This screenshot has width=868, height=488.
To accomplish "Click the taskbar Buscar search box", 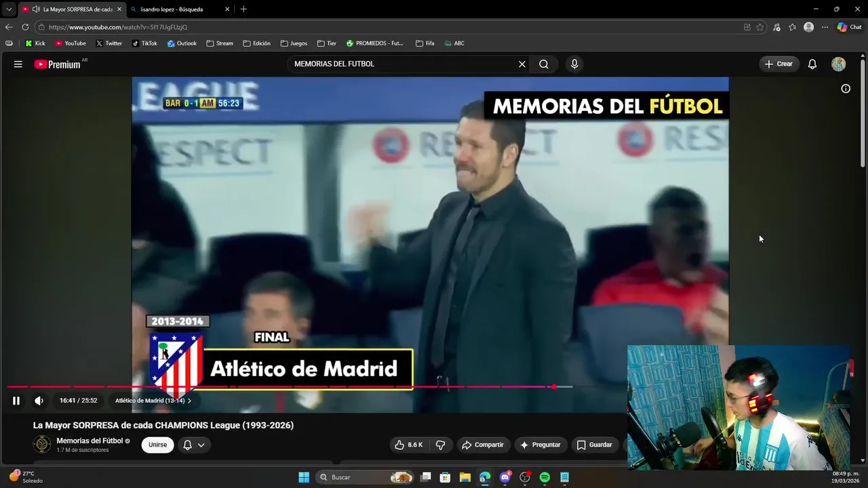I will tap(365, 477).
